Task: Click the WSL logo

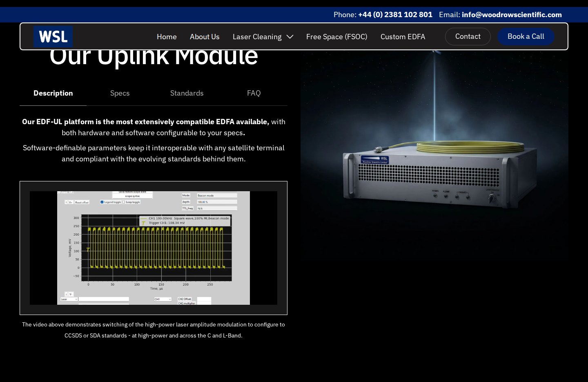Action: 53,36
